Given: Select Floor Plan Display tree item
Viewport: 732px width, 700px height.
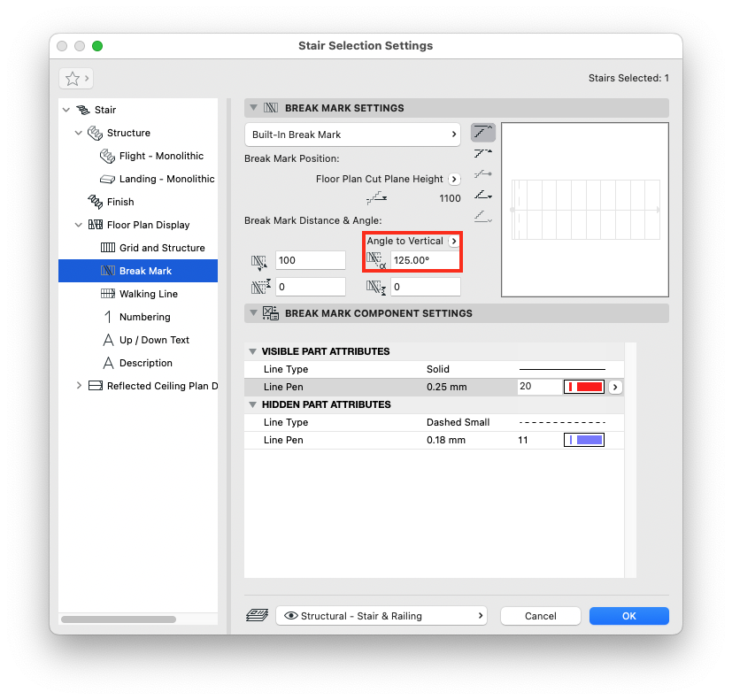Looking at the screenshot, I should click(148, 225).
